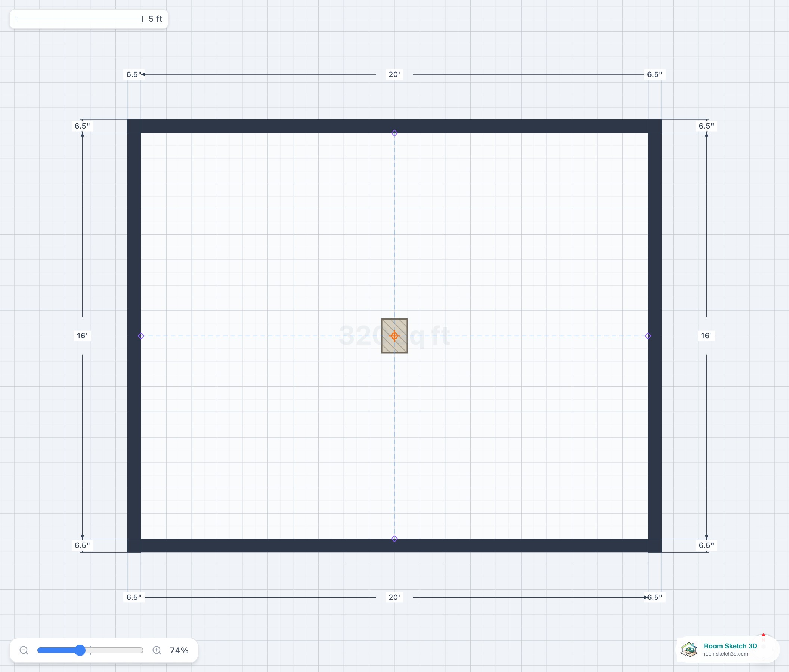Click the left 16' dimension label

[82, 336]
